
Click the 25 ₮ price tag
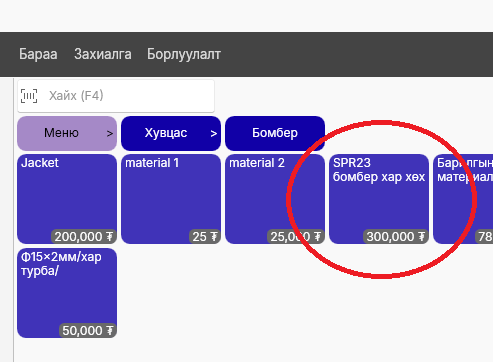point(205,237)
